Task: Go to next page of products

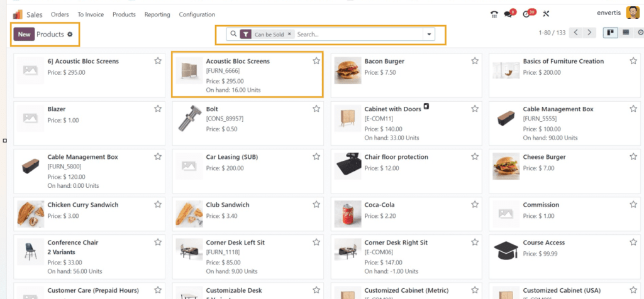Action: tap(589, 33)
